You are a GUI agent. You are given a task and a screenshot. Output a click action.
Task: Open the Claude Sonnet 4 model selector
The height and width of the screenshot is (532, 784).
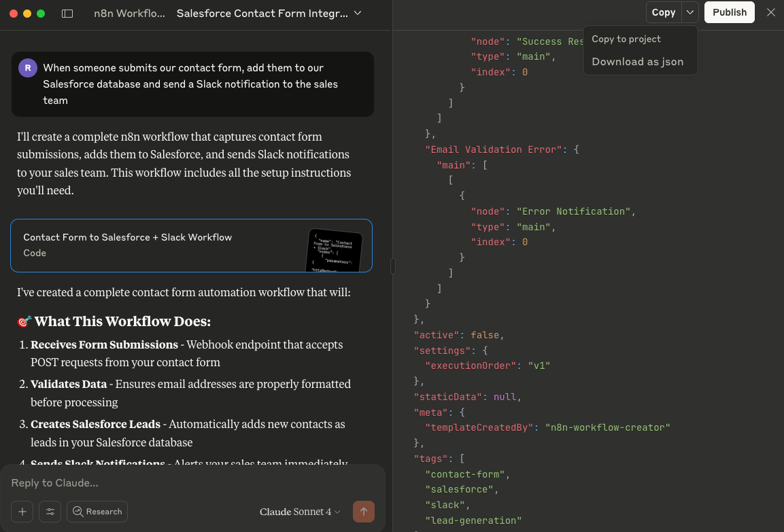click(299, 512)
